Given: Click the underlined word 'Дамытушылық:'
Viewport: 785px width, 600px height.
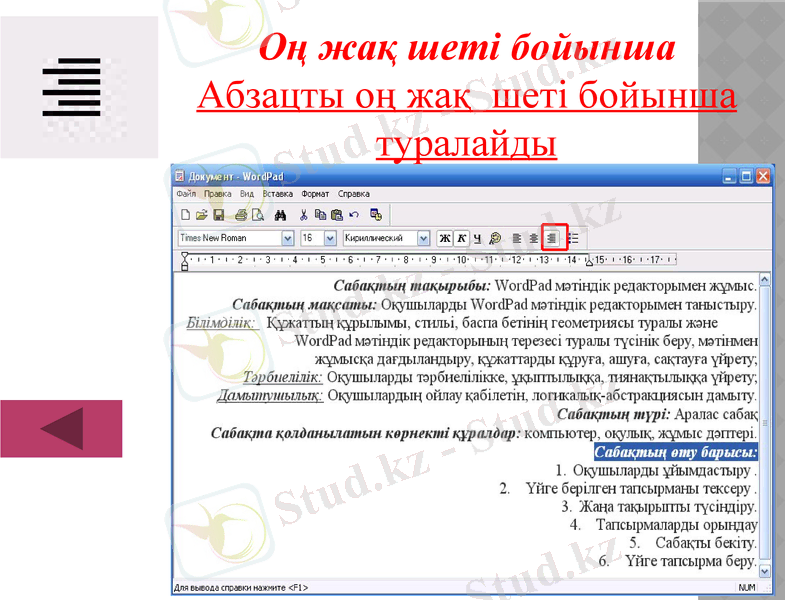Looking at the screenshot, I should coord(270,396).
